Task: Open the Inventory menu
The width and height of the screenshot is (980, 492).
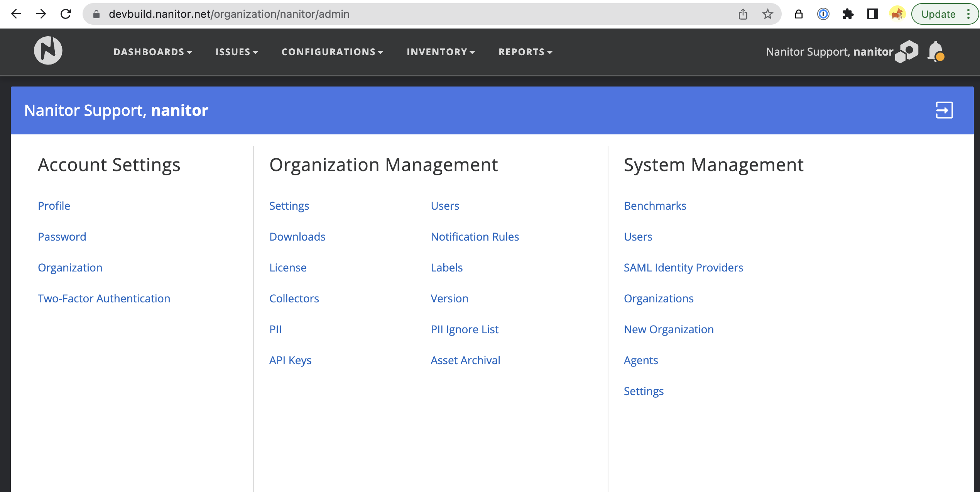Action: pyautogui.click(x=441, y=52)
